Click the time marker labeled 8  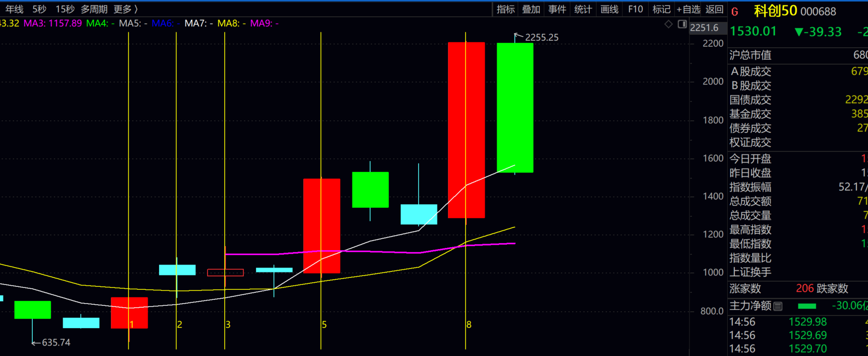point(469,325)
